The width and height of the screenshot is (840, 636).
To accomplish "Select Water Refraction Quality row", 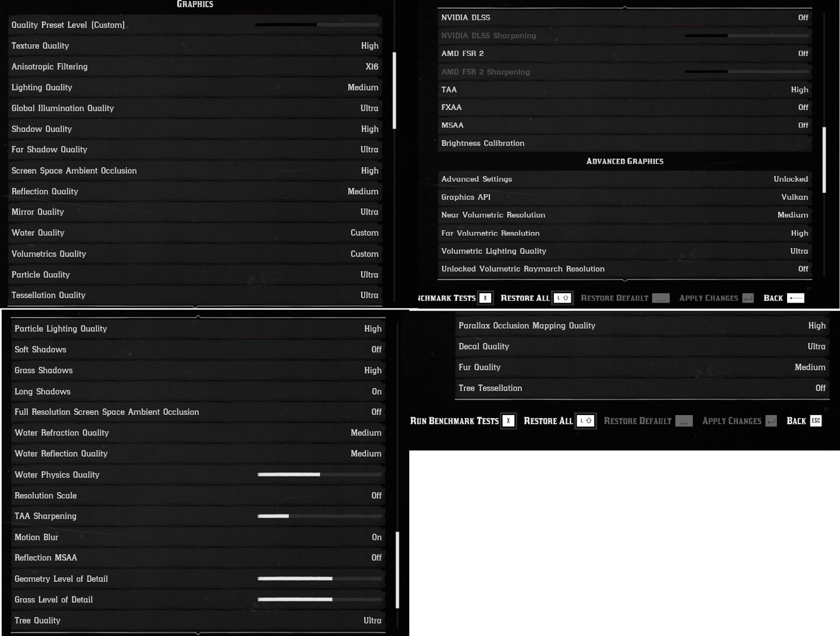I will [x=198, y=433].
